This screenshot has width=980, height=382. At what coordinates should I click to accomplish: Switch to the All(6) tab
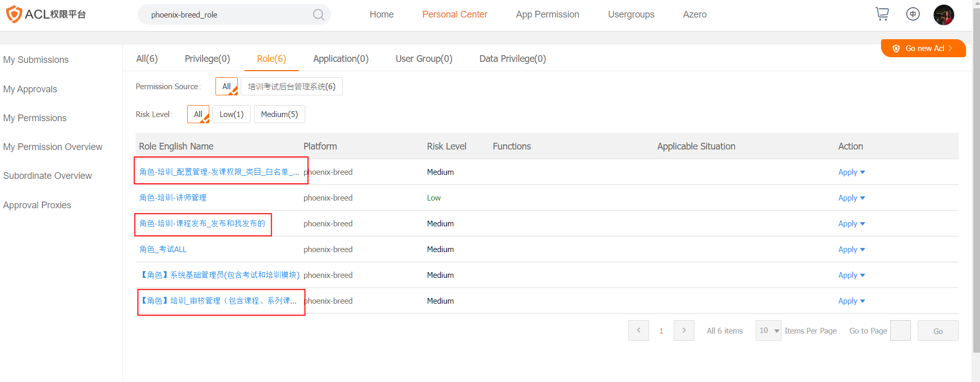pyautogui.click(x=147, y=59)
